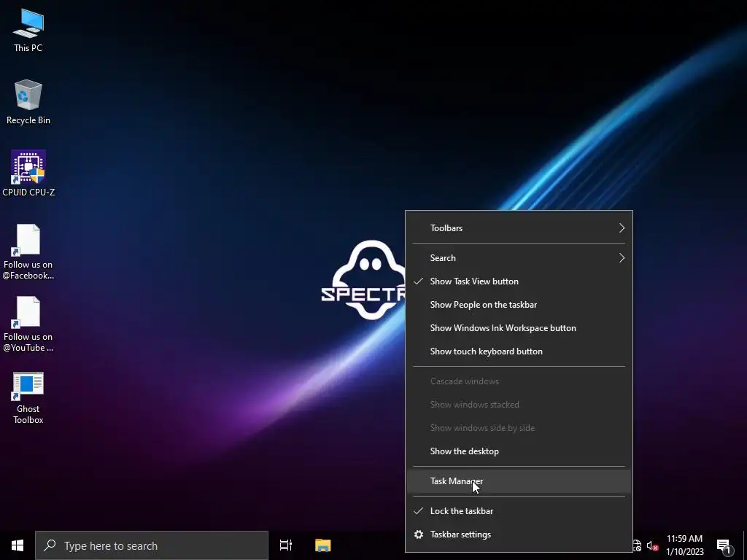Click the muted volume tray icon
747x560 pixels.
[652, 545]
